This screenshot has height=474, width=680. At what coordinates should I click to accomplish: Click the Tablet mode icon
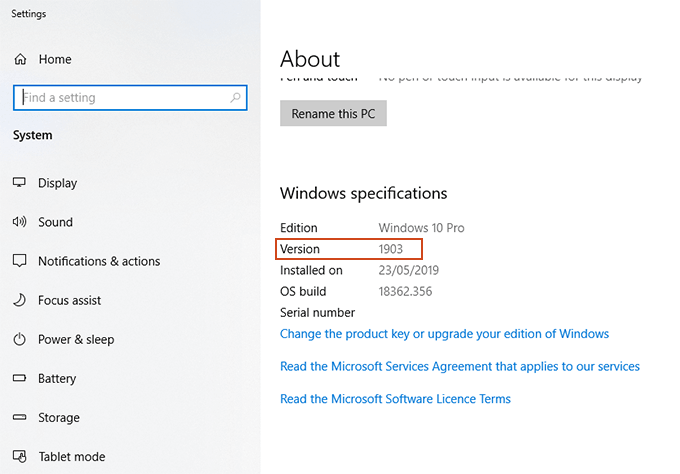[x=19, y=457]
